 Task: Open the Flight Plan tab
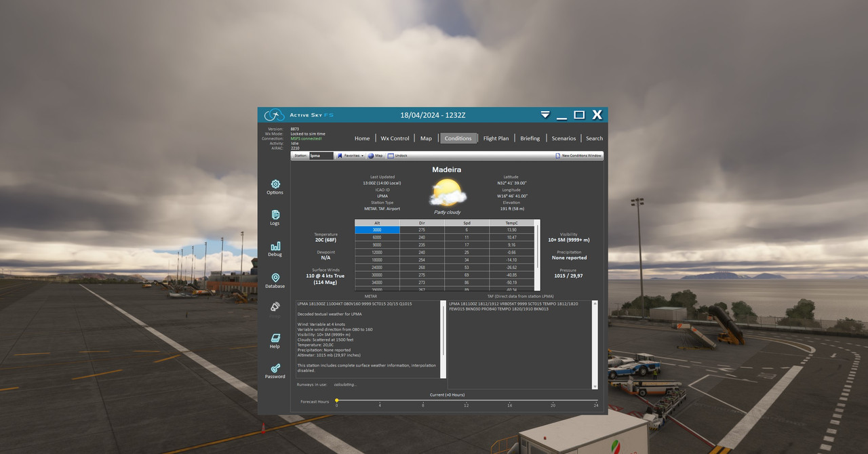(496, 138)
